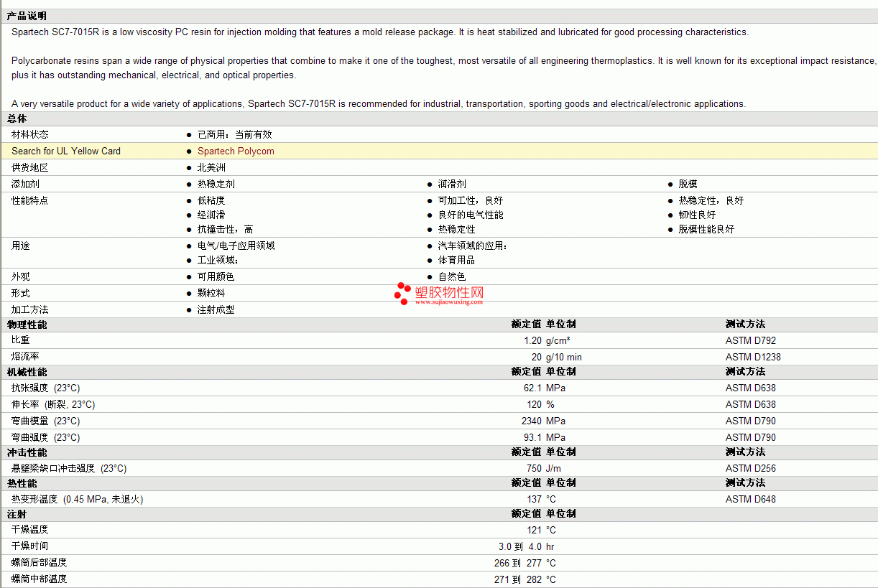Screen dimensions: 878x588
Task: Select the use 电气/电子应用领域
Action: click(x=236, y=246)
